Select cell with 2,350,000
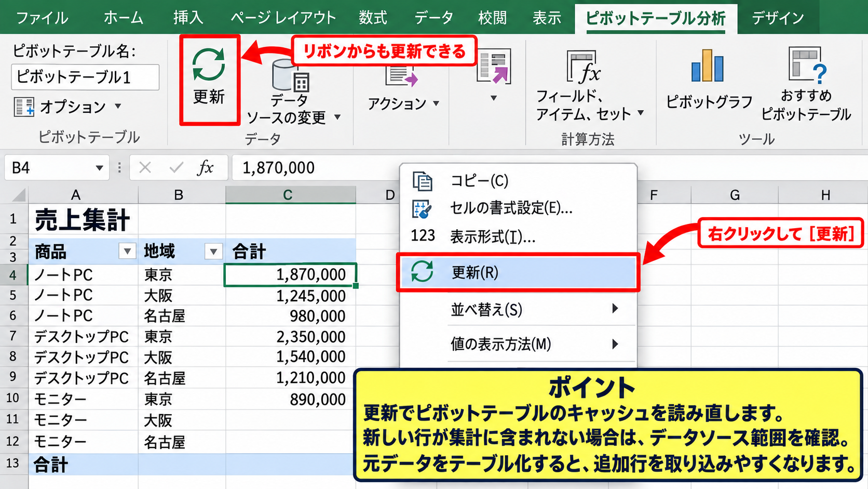868x489 pixels. 290,336
